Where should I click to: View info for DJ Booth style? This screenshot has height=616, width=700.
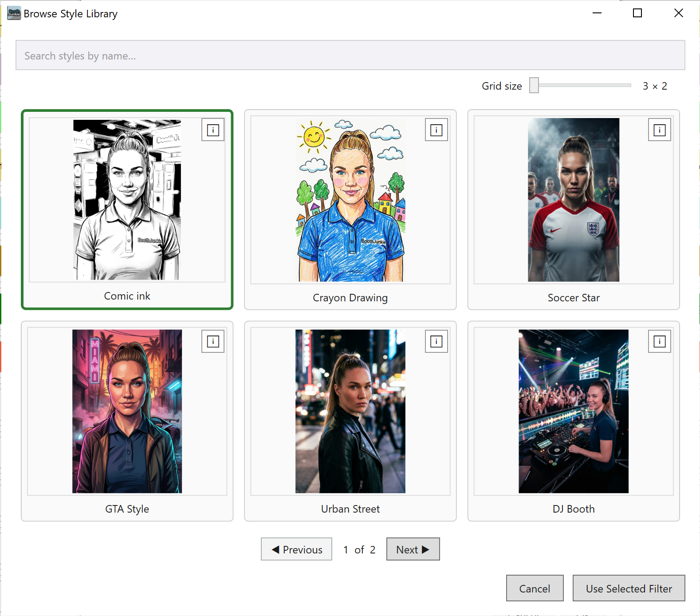point(659,341)
